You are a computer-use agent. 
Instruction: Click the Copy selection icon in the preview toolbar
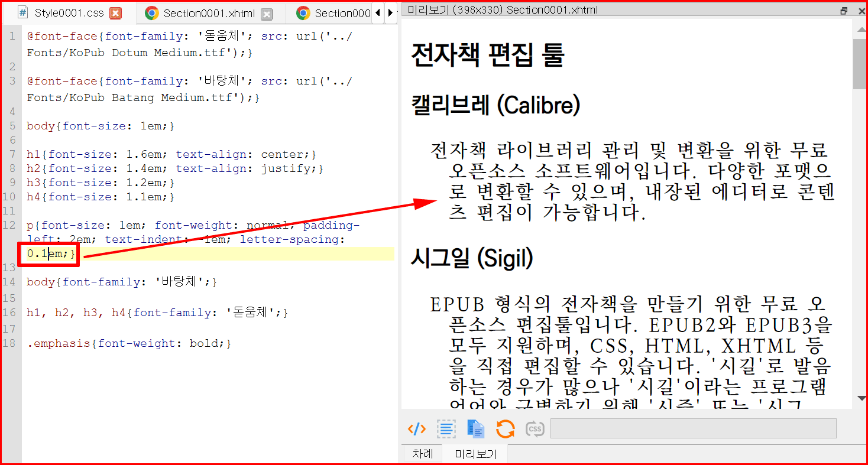(476, 428)
